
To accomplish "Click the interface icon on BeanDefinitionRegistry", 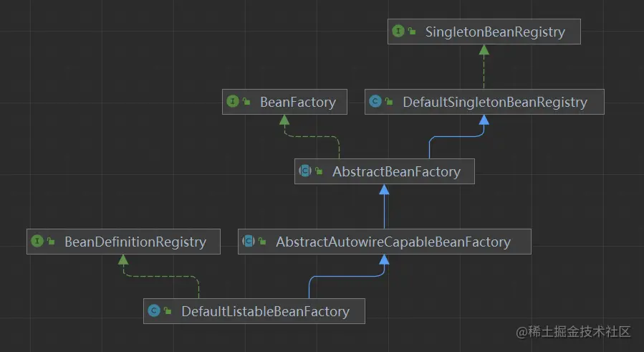I will click(x=37, y=241).
